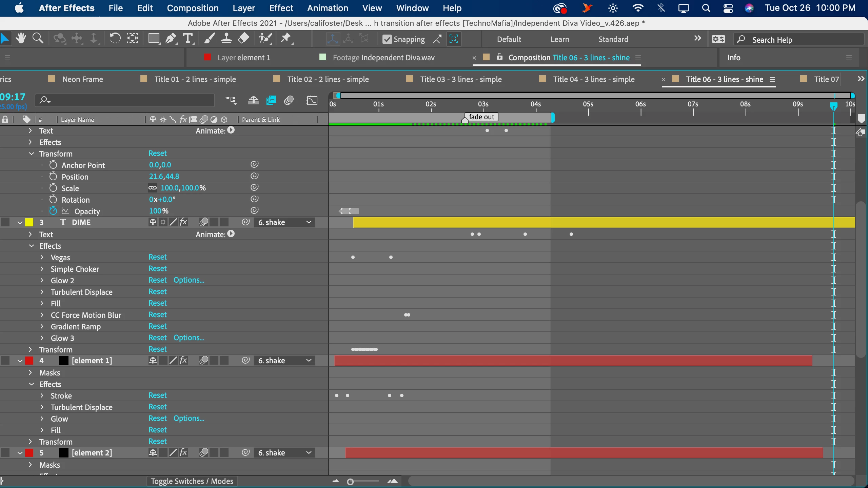Open the Composition menu

coord(193,8)
